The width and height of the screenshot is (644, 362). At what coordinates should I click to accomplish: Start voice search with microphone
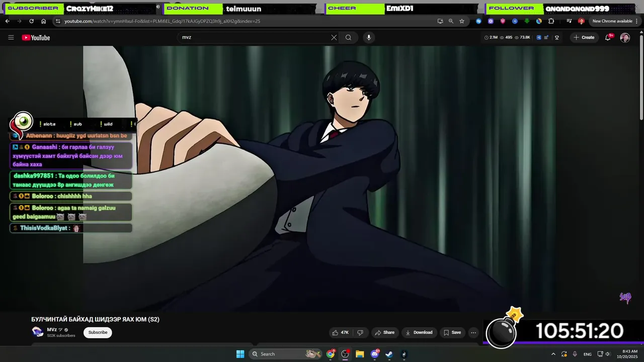tap(369, 37)
